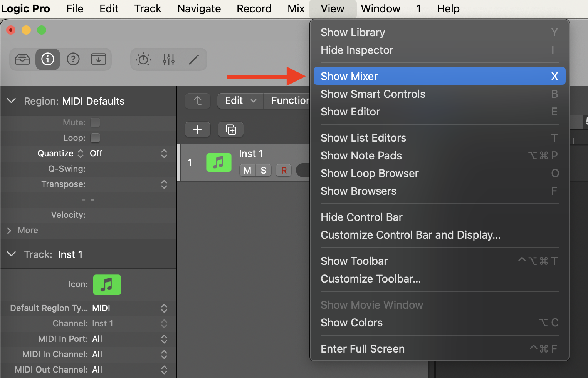Expand the More disclosure triangle
The width and height of the screenshot is (588, 378).
tap(9, 230)
